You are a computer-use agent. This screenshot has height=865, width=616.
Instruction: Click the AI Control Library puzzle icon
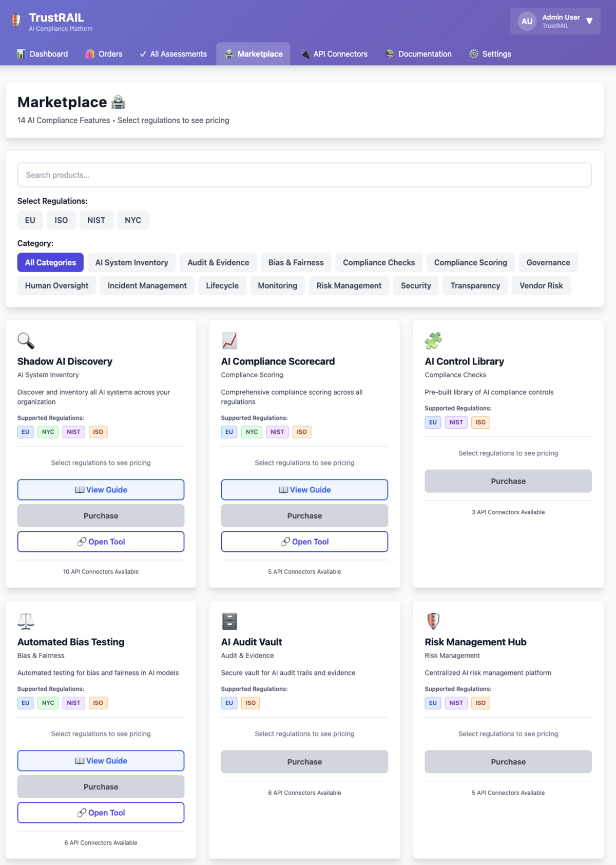tap(433, 340)
